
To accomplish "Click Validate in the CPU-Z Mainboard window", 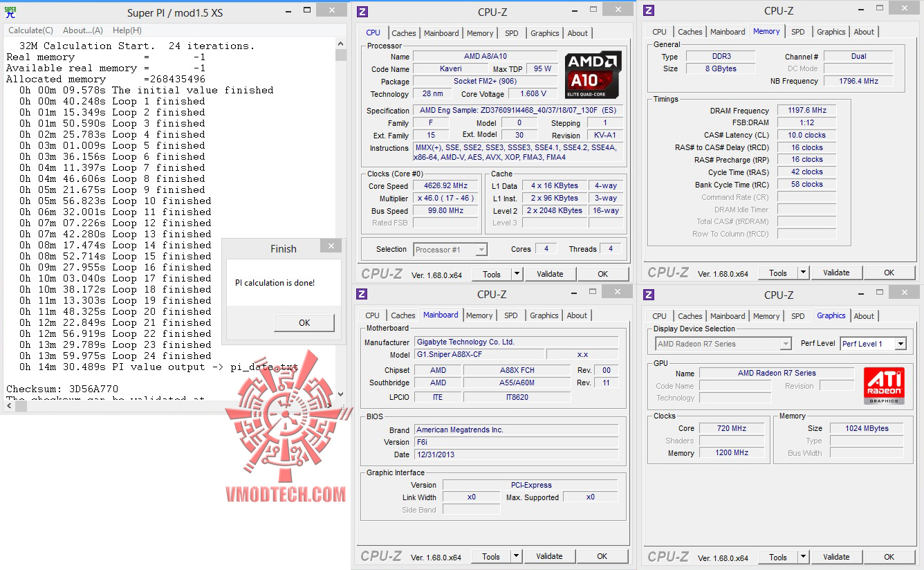I will coord(549,556).
